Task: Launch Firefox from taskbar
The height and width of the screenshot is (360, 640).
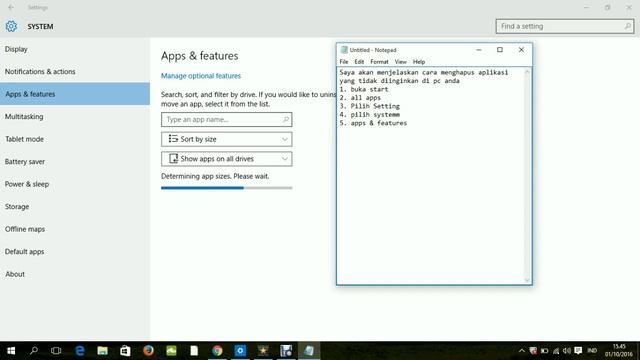Action: [x=148, y=351]
